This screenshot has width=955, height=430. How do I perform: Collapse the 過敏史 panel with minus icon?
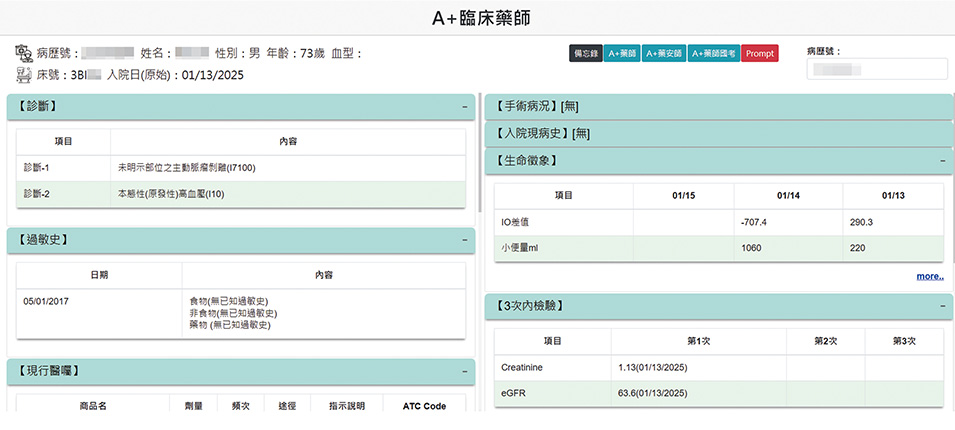point(464,240)
